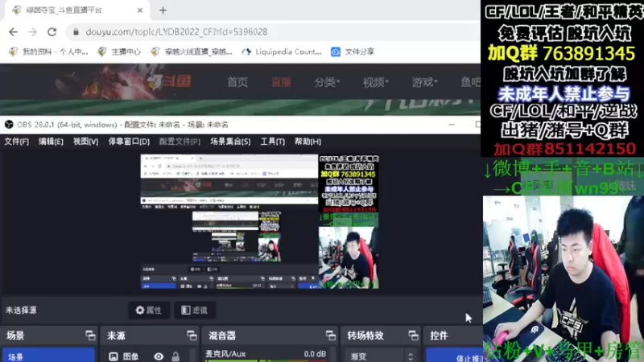Pop out the 转场特效 dock

413,335
